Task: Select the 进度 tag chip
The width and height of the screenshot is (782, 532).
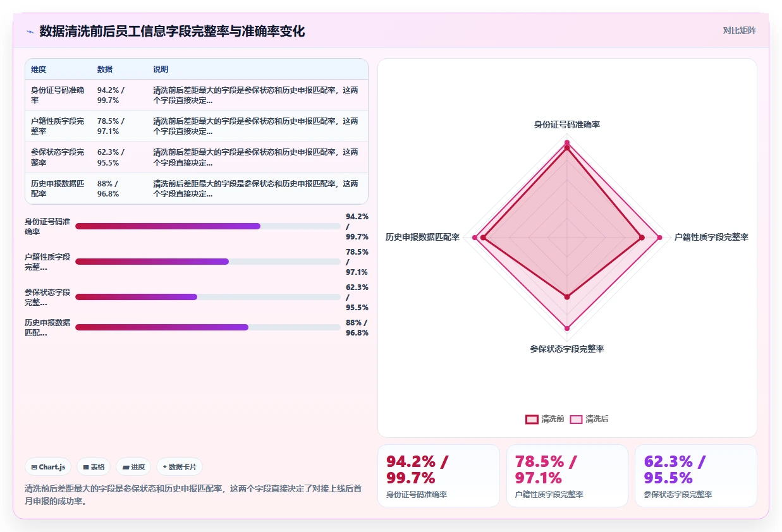Action: 133,467
